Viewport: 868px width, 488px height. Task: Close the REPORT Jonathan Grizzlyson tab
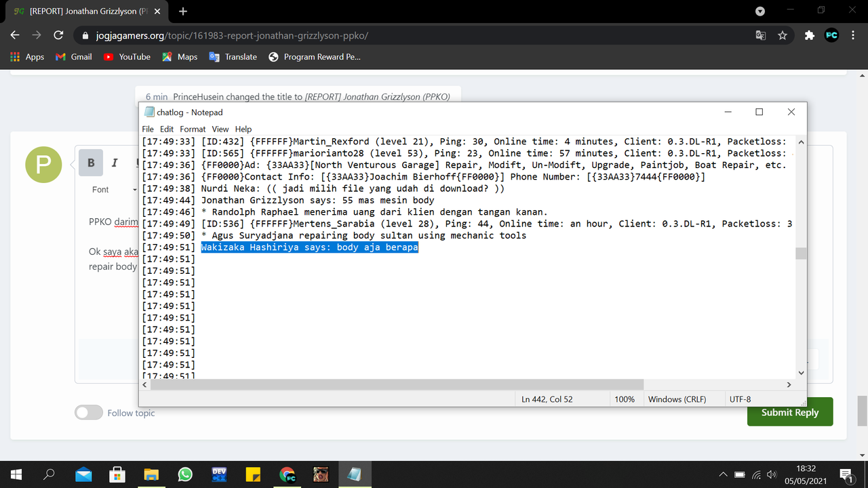[x=157, y=12]
